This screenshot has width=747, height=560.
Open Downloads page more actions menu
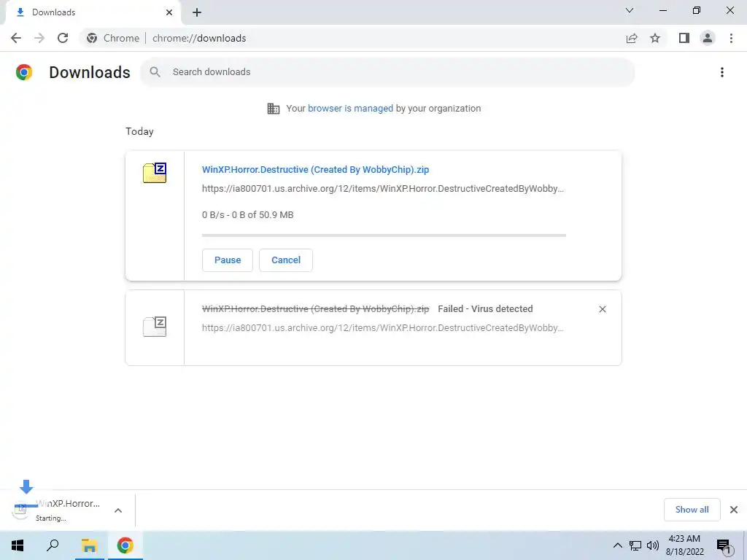[721, 72]
